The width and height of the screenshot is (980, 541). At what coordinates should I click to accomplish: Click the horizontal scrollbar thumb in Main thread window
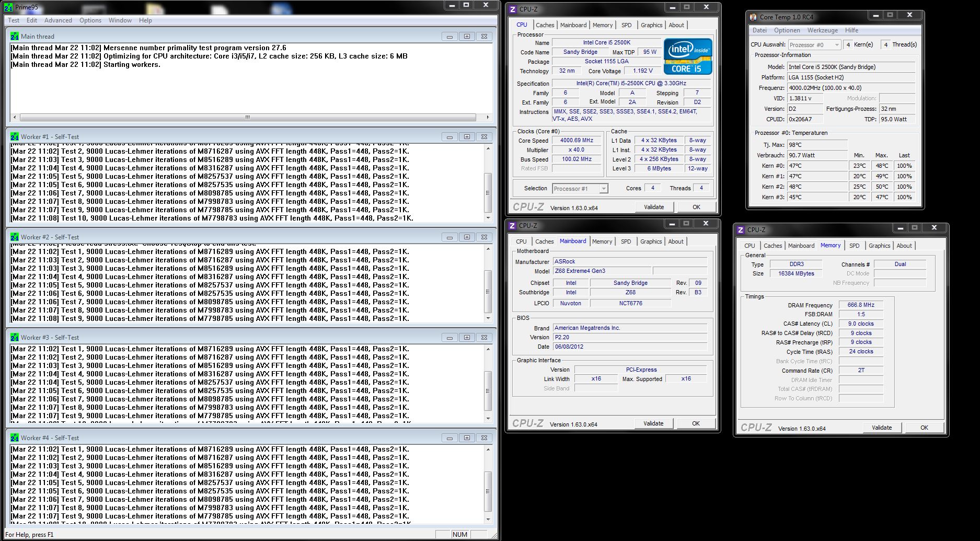pyautogui.click(x=248, y=117)
